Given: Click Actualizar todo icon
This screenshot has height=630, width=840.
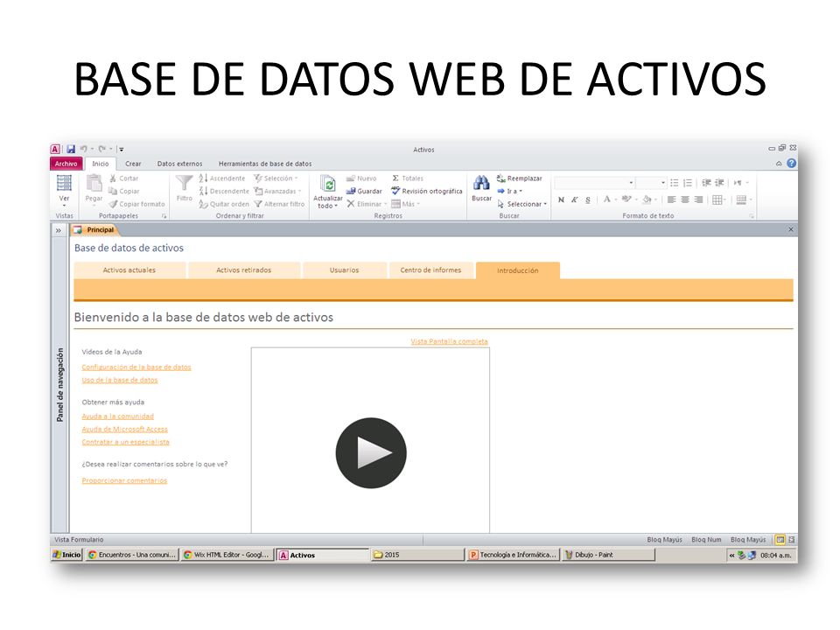Looking at the screenshot, I should [328, 184].
